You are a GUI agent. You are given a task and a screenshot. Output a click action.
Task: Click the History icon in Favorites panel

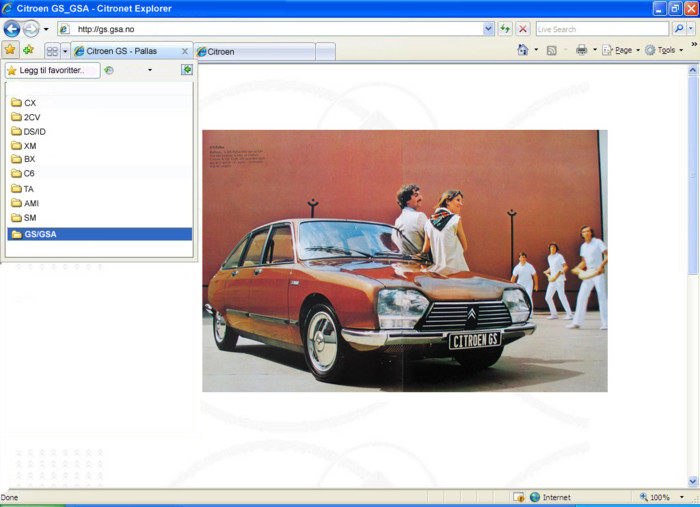pyautogui.click(x=108, y=70)
